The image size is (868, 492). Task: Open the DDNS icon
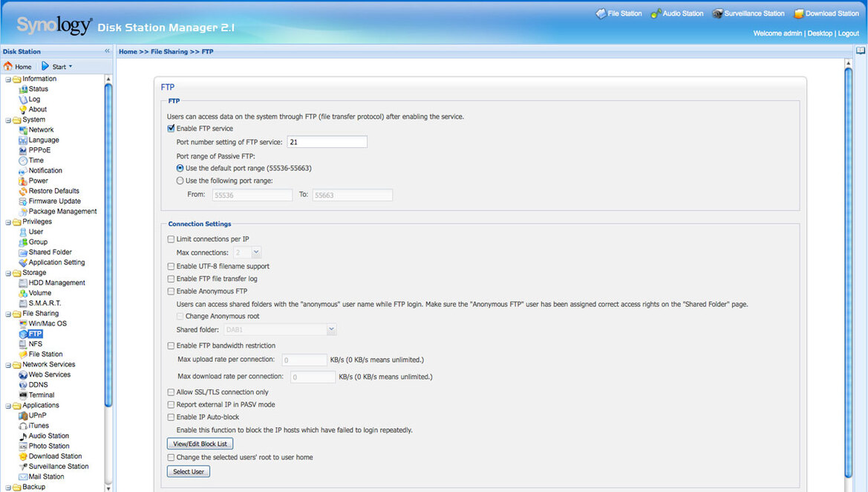[23, 385]
